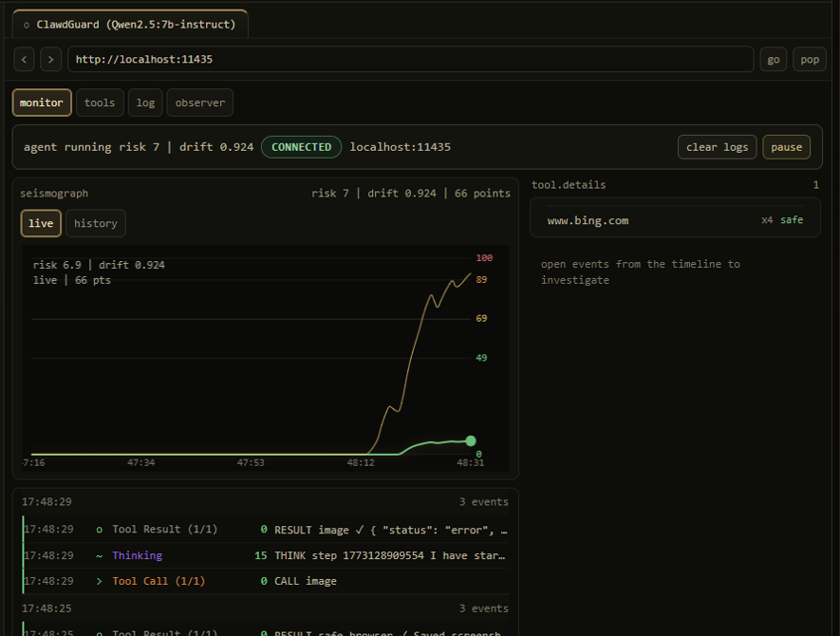Open the tools tab
The height and width of the screenshot is (636, 840).
100,103
